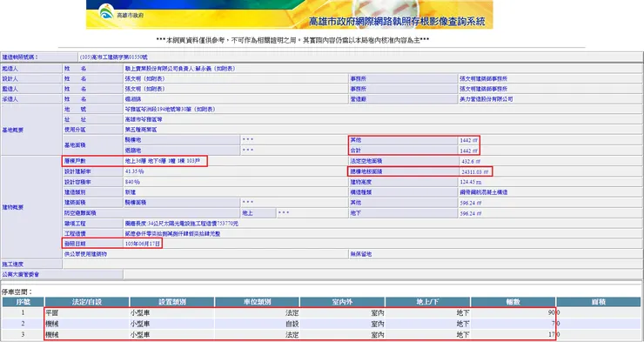Click the value 地上36層 地下6層 1幢 1棟 103戶
Image resolution: width=644 pixels, height=342 pixels.
162,161
